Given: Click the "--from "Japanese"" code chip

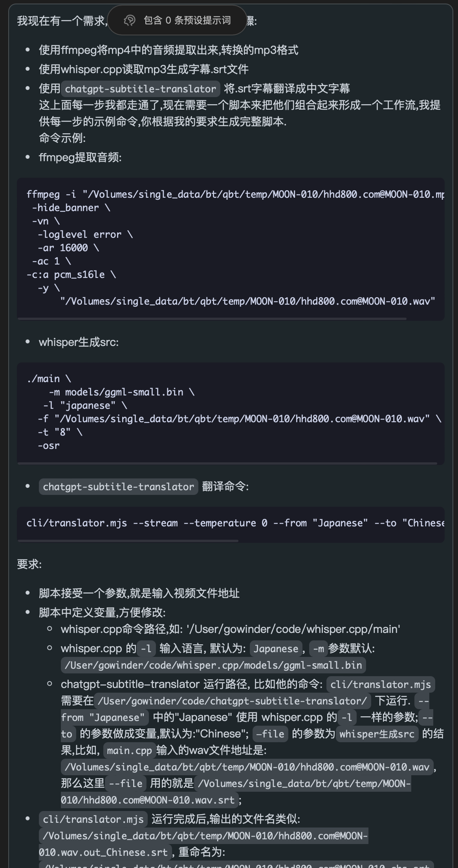Looking at the screenshot, I should [103, 717].
